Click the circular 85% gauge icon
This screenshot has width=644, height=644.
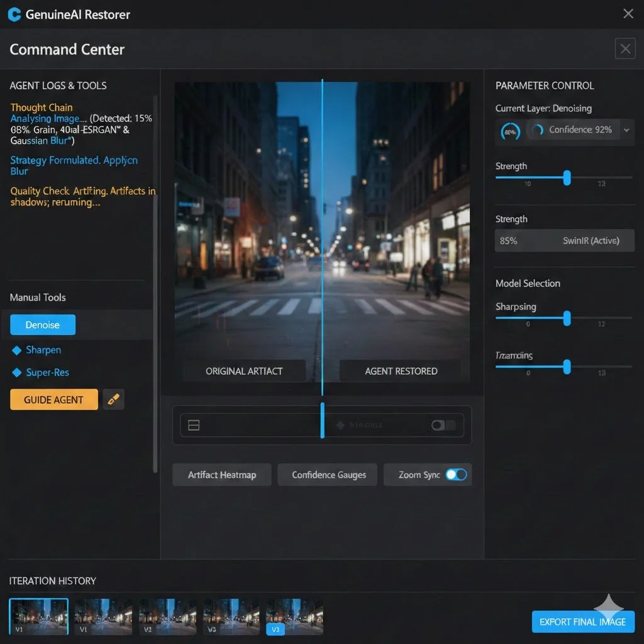tap(510, 132)
